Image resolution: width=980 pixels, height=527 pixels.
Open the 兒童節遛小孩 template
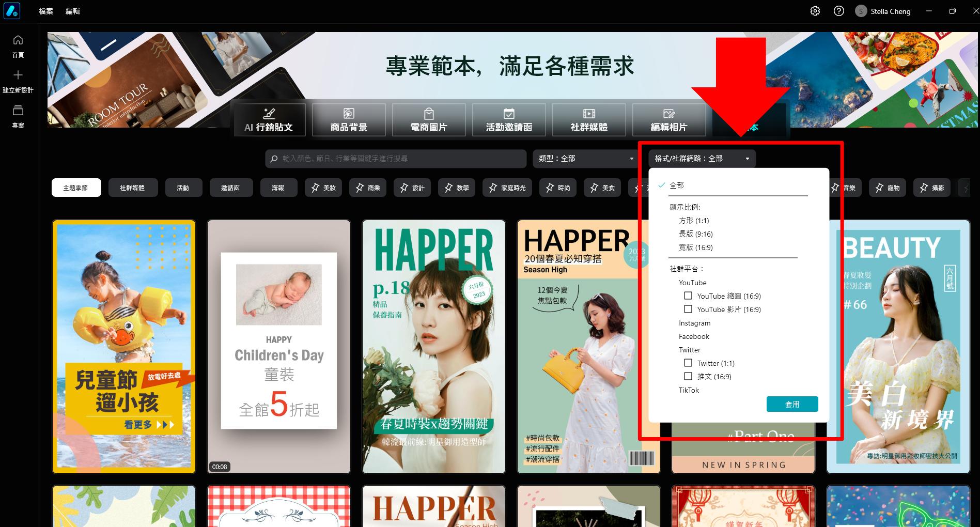[124, 347]
